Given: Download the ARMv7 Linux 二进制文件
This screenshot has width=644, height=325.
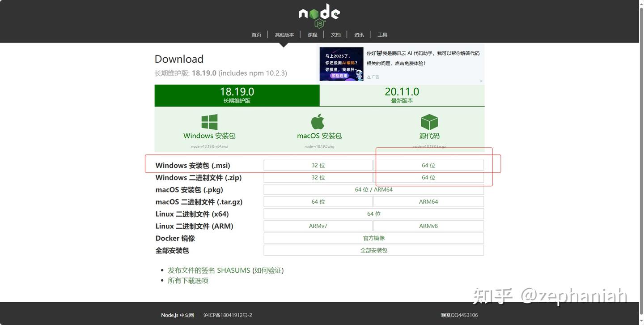Looking at the screenshot, I should (x=318, y=226).
